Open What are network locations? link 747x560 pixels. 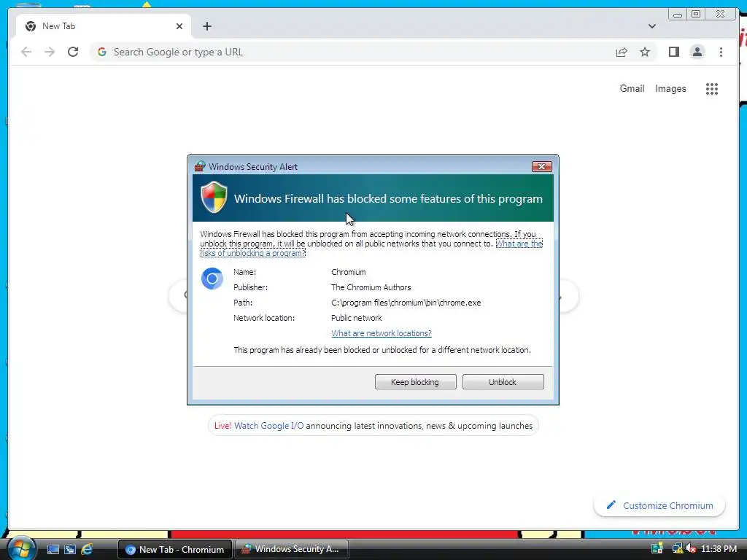point(381,333)
